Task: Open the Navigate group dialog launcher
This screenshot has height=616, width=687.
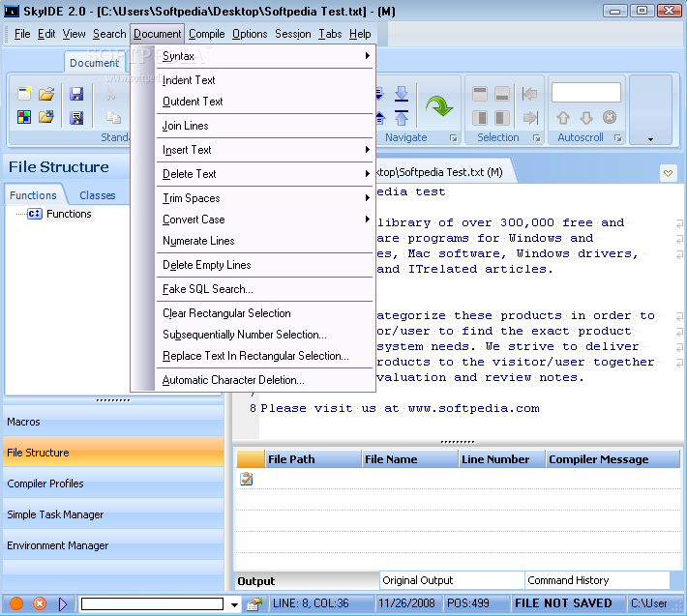Action: click(453, 138)
